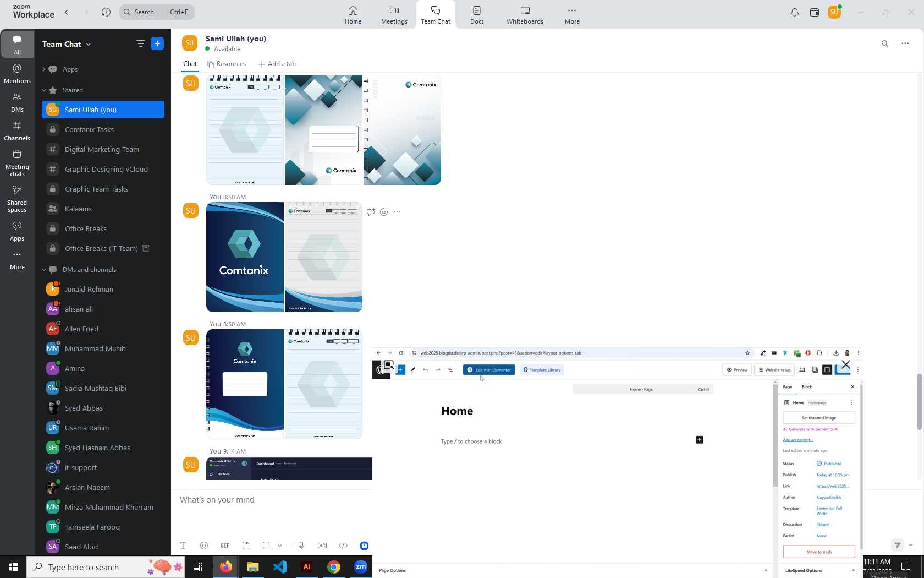Open the More top navigation menu
Image resolution: width=924 pixels, height=578 pixels.
[572, 15]
